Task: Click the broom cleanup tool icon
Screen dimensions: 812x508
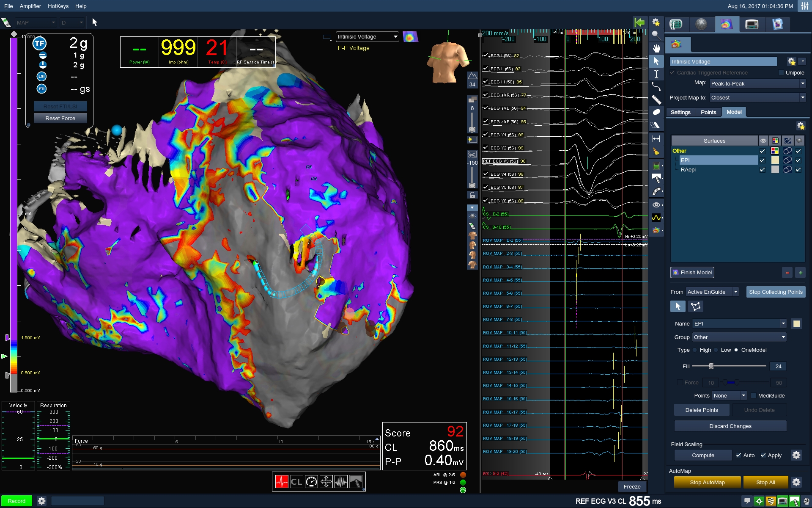Action: coord(656,151)
